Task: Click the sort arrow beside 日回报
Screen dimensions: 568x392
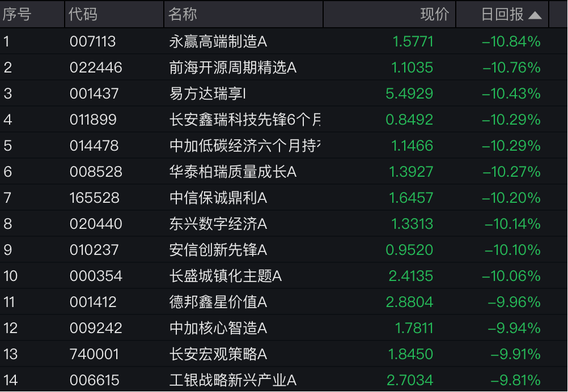Action: pyautogui.click(x=535, y=15)
